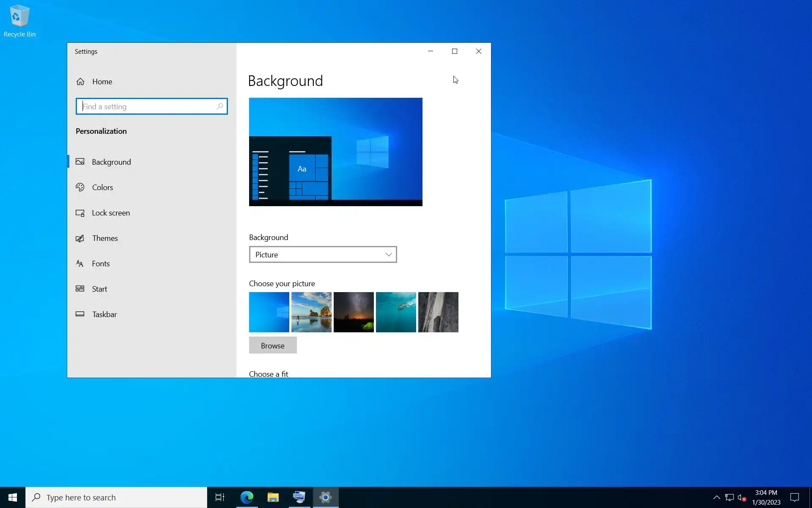The height and width of the screenshot is (508, 812).
Task: Open Microsoft Edge from the taskbar
Action: coord(247,497)
